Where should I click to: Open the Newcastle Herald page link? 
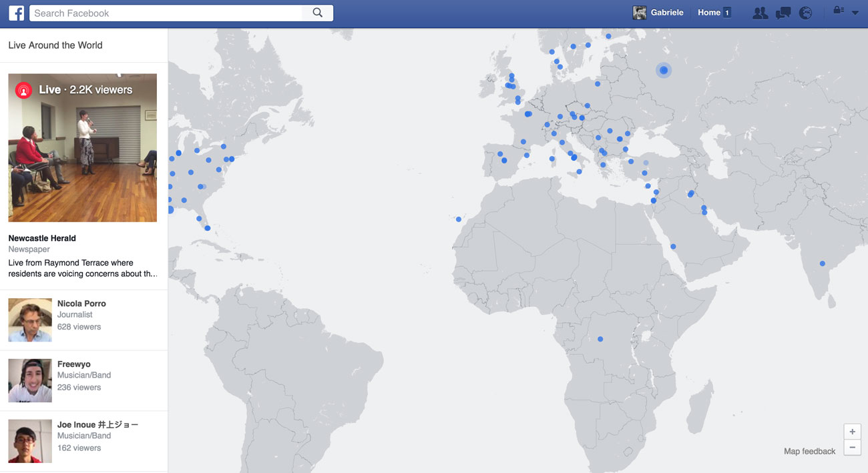coord(42,238)
